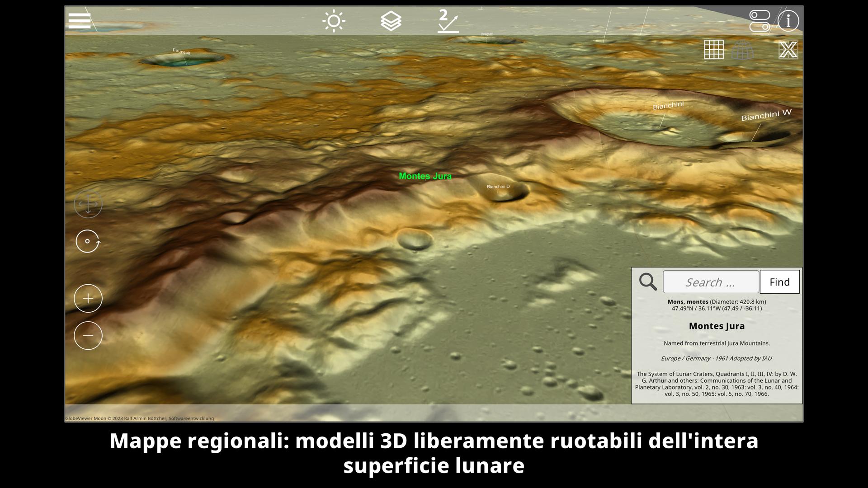Open the settings toggles icon
The width and height of the screenshot is (868, 488).
coord(759,21)
